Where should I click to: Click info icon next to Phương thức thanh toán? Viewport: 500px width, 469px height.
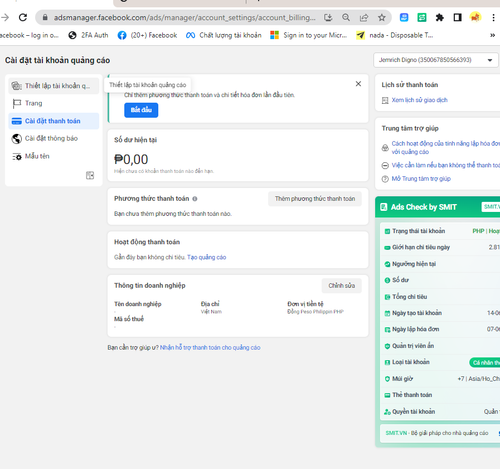(x=195, y=199)
